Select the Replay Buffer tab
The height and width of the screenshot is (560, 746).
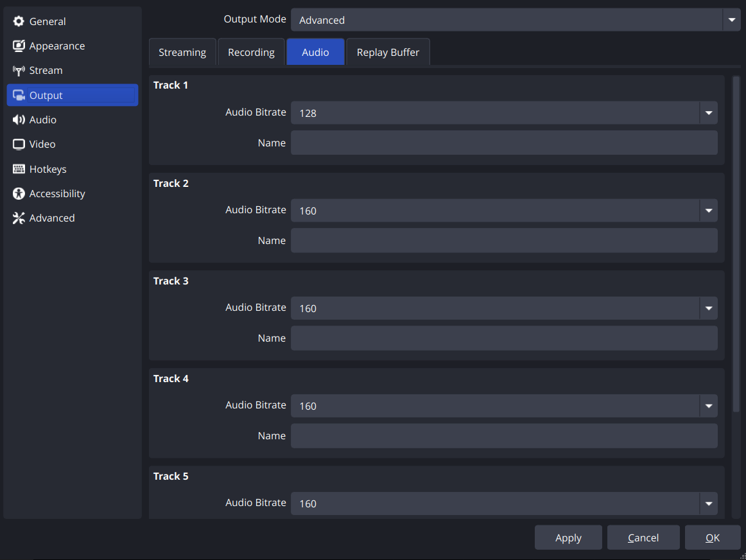coord(388,52)
